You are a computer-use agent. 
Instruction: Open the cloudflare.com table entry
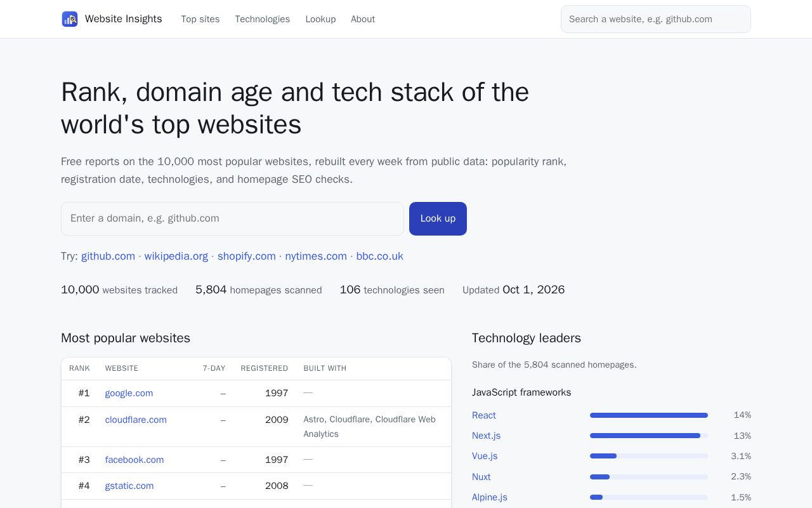(136, 420)
